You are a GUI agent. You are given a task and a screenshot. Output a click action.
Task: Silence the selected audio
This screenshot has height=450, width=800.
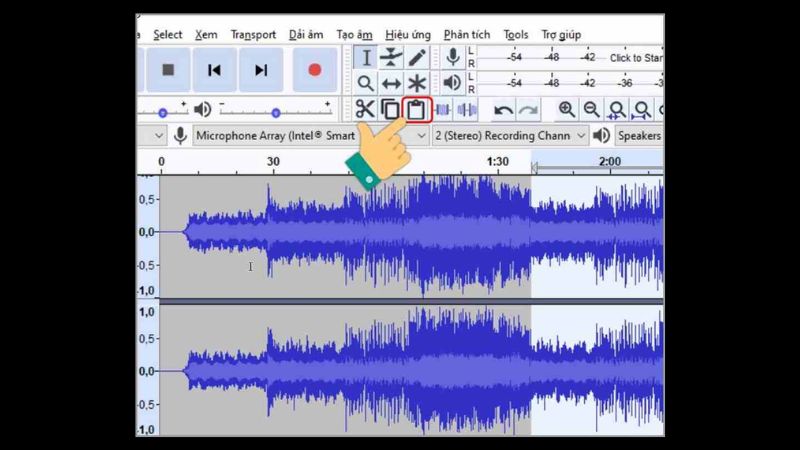point(466,110)
